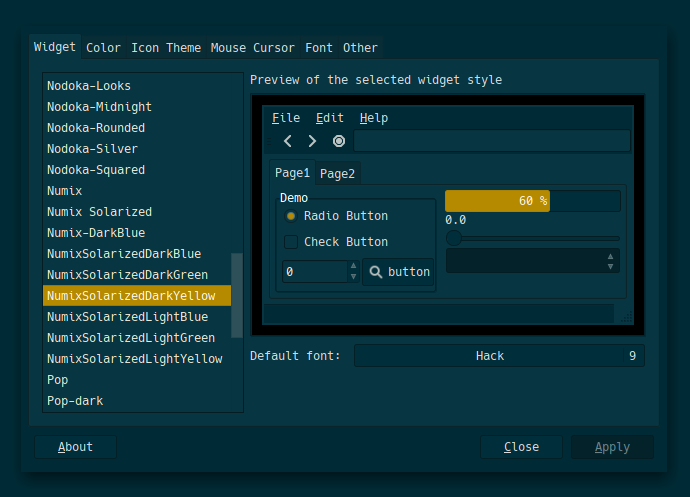Open the Hack default font selector

[x=489, y=356]
